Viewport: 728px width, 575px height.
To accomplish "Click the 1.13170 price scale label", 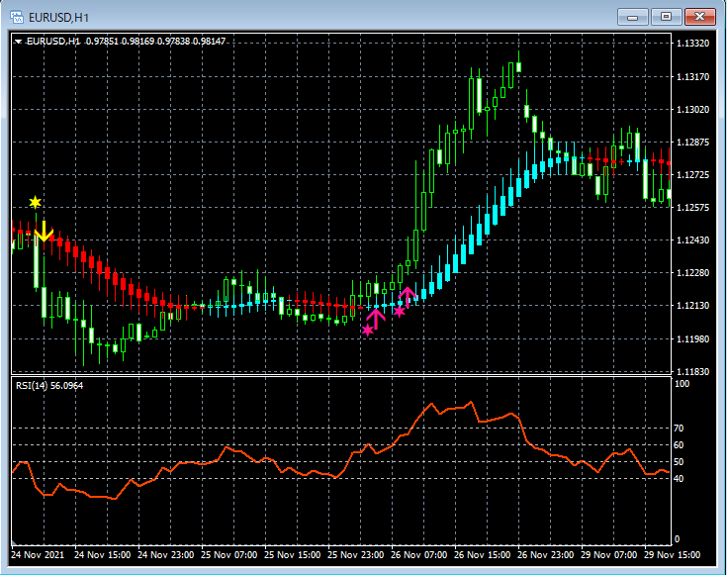I will [692, 76].
